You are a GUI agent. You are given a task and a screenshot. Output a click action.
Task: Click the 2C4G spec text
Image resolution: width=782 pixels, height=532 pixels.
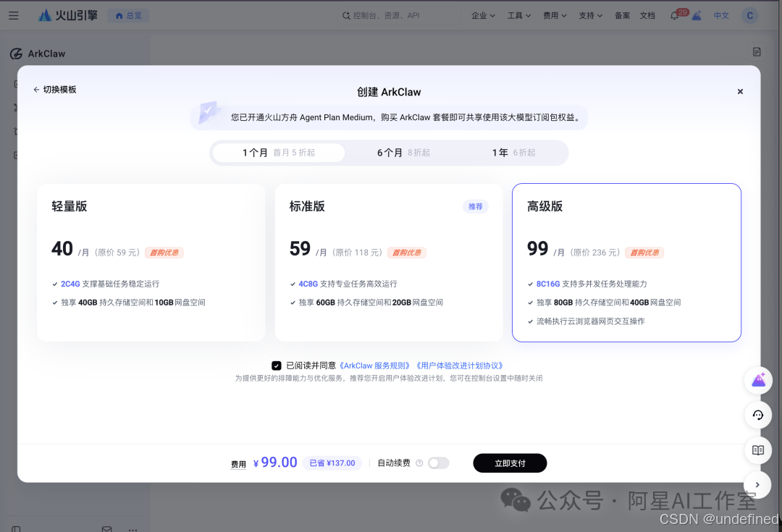click(x=70, y=284)
